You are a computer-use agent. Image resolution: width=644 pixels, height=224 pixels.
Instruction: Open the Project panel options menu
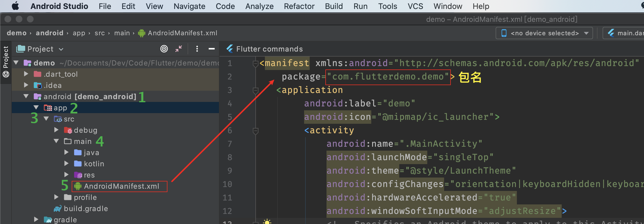(197, 49)
